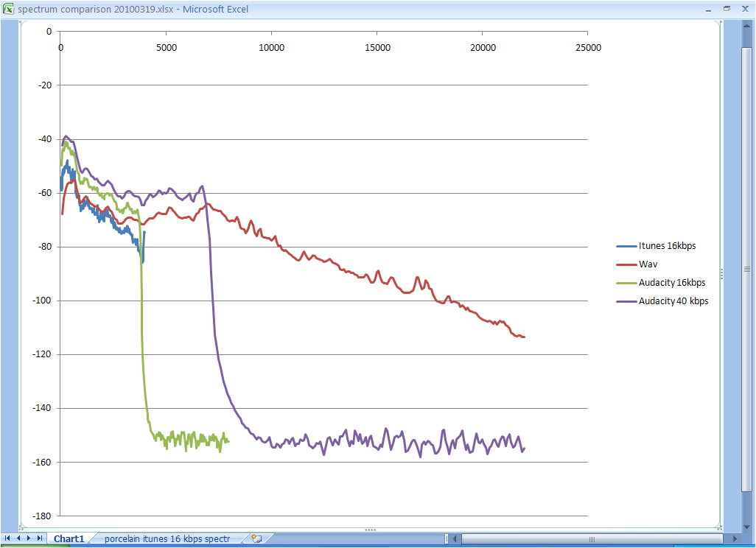Close the Excel window
This screenshot has width=756, height=548.
pyautogui.click(x=745, y=9)
